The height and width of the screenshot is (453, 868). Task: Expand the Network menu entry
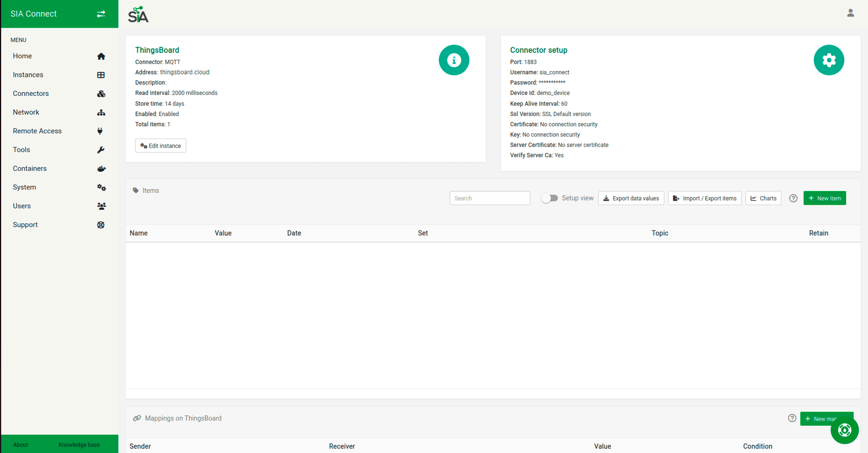coord(26,112)
